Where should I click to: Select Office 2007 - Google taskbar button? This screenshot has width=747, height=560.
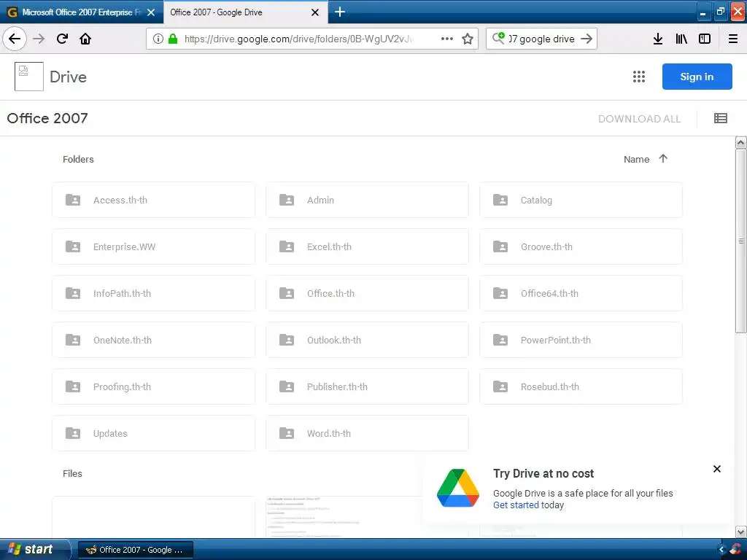[x=135, y=550]
